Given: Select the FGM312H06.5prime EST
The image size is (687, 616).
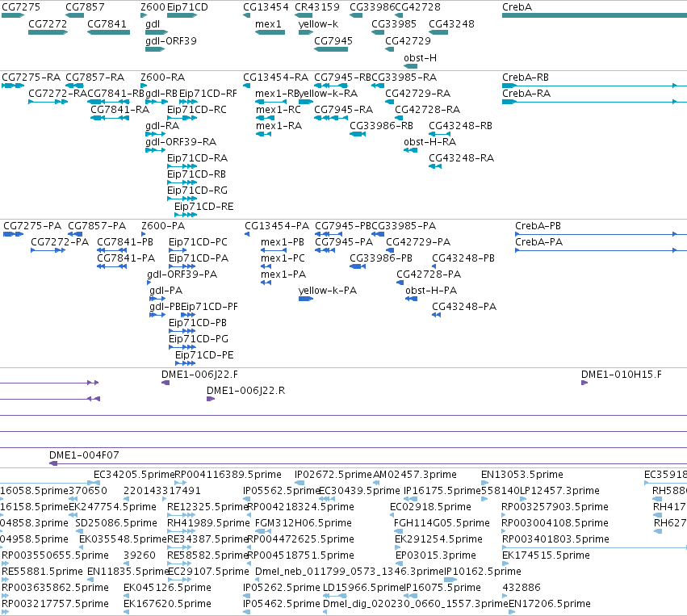Looking at the screenshot, I should point(263,531).
